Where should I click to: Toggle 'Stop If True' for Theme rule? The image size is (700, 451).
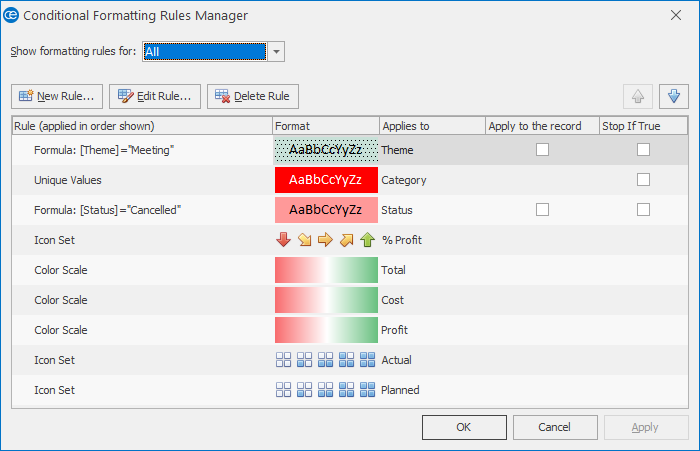click(x=643, y=150)
